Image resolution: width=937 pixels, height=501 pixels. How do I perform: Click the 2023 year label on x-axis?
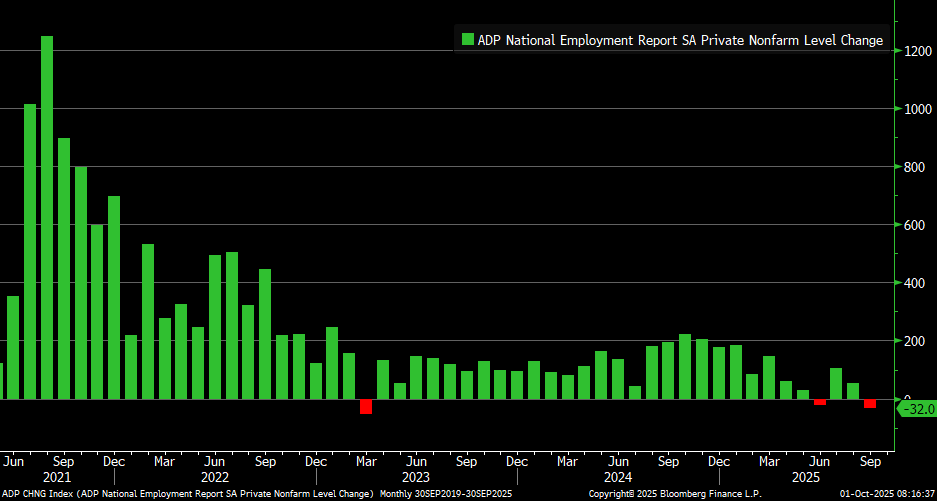tap(416, 478)
